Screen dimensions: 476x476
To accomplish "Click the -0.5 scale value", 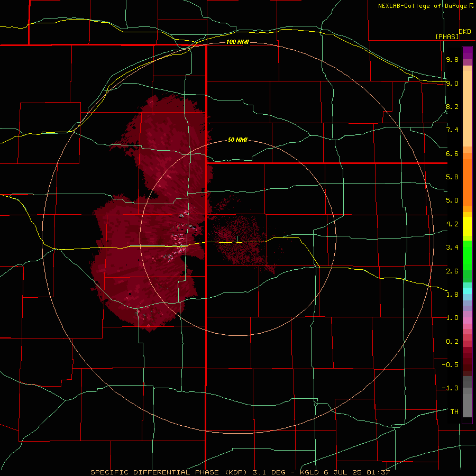I will (x=450, y=365).
